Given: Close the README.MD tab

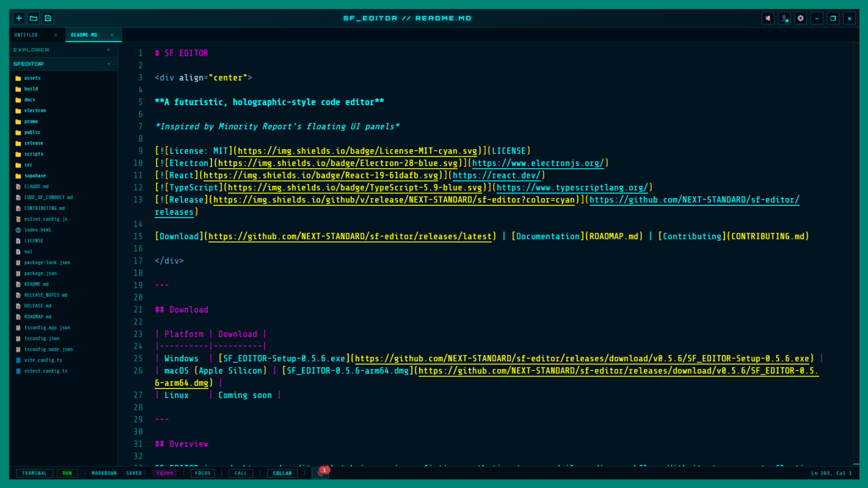Looking at the screenshot, I should pyautogui.click(x=112, y=35).
